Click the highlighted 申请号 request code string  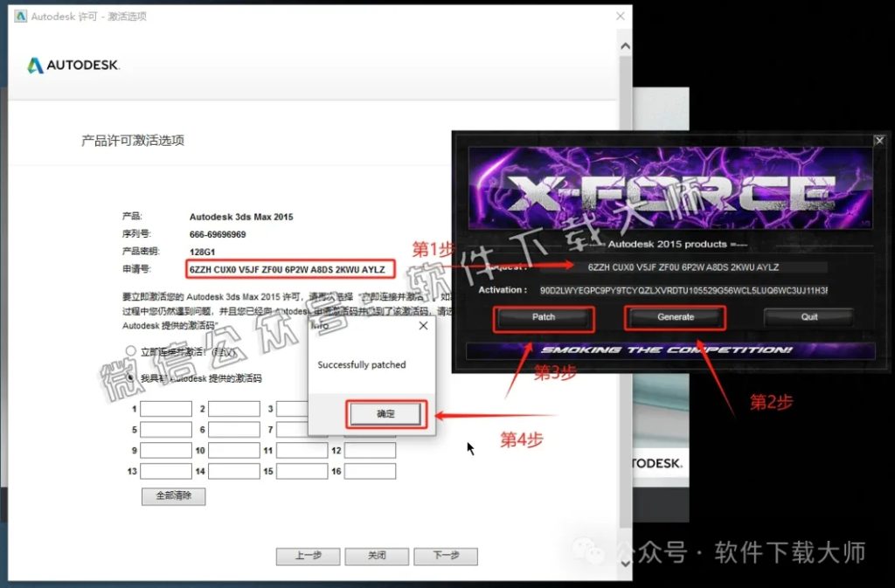click(x=288, y=269)
